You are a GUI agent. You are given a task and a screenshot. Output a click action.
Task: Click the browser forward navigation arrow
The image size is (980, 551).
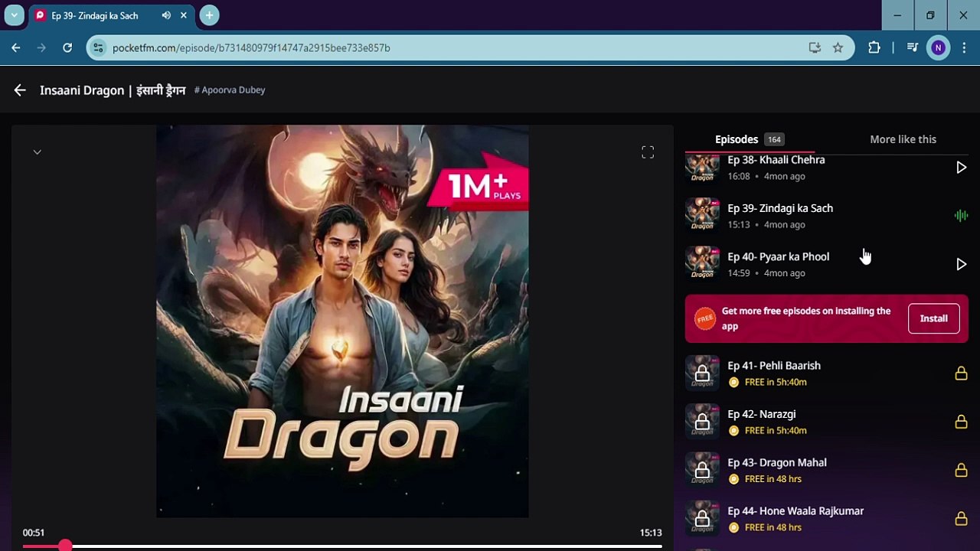tap(41, 47)
